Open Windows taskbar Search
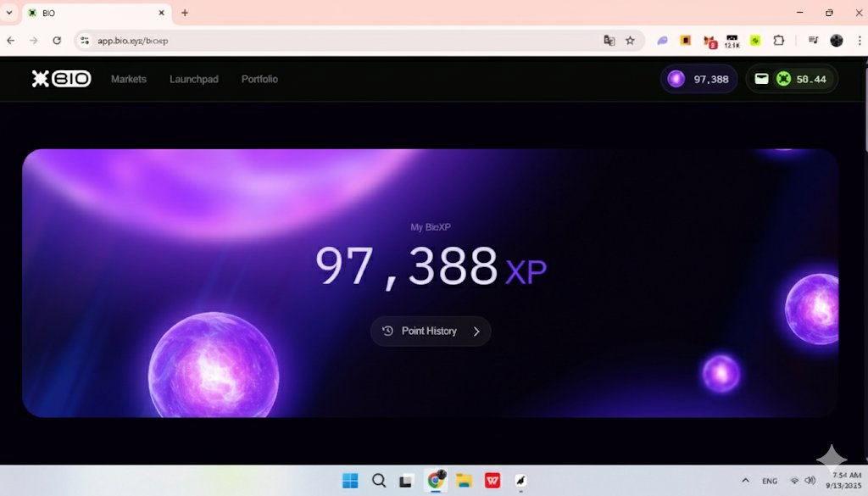Viewport: 868px width, 496px height. [379, 481]
